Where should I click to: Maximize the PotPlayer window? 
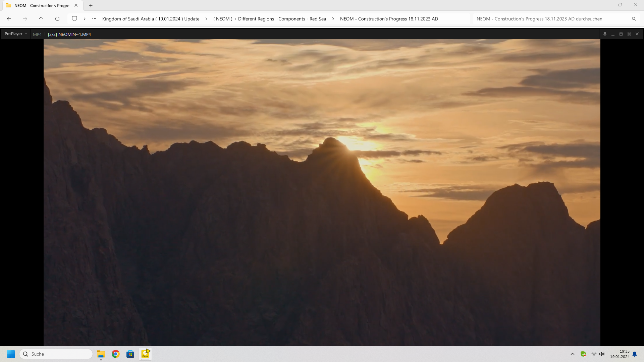(x=621, y=34)
